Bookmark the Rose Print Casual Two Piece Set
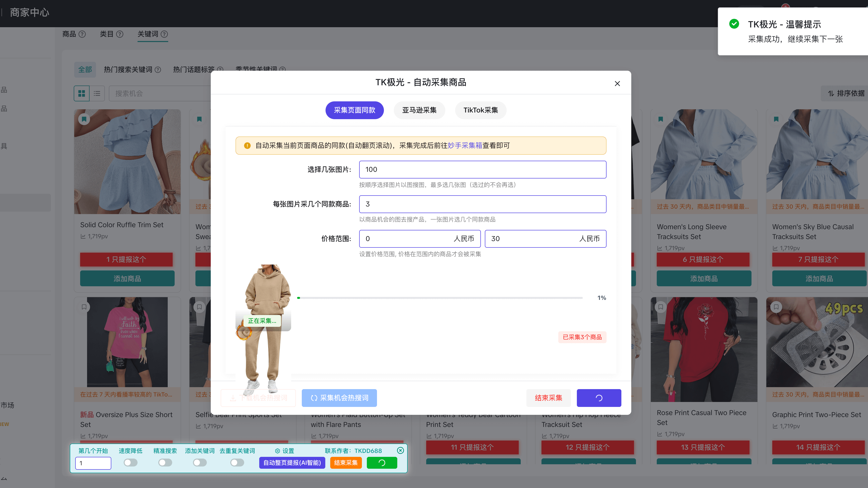Viewport: 868px width, 488px height. [660, 307]
